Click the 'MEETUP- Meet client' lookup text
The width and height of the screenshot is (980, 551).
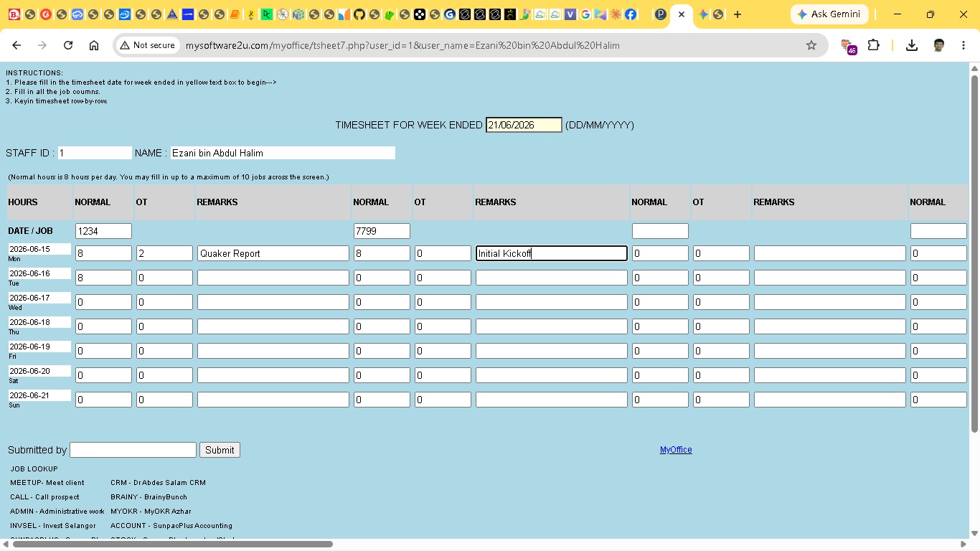[x=47, y=483]
